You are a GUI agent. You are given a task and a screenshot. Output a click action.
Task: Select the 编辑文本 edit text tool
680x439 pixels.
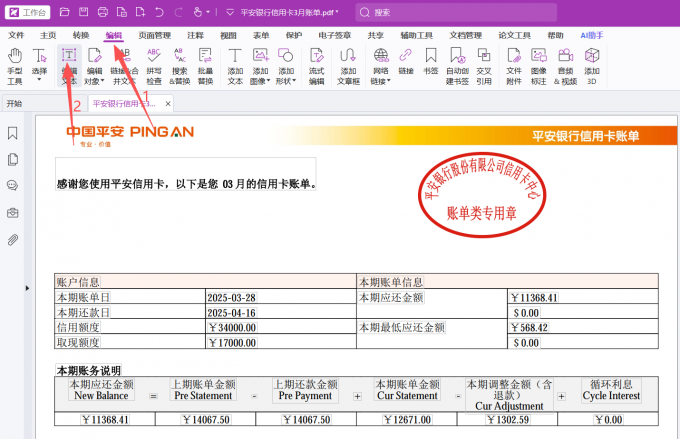point(69,66)
